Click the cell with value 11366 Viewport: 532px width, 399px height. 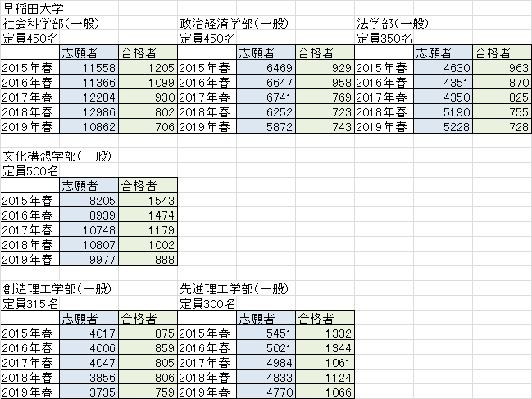tap(89, 83)
